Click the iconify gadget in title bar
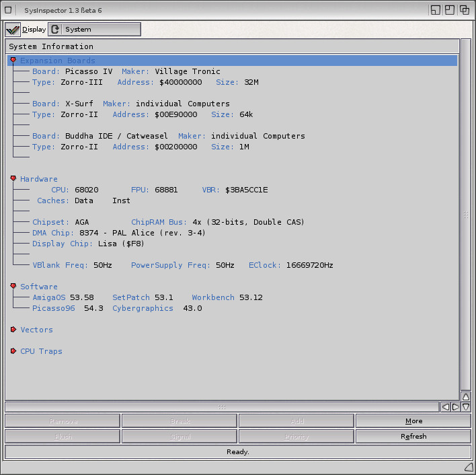The height and width of the screenshot is (475, 476). click(435, 10)
